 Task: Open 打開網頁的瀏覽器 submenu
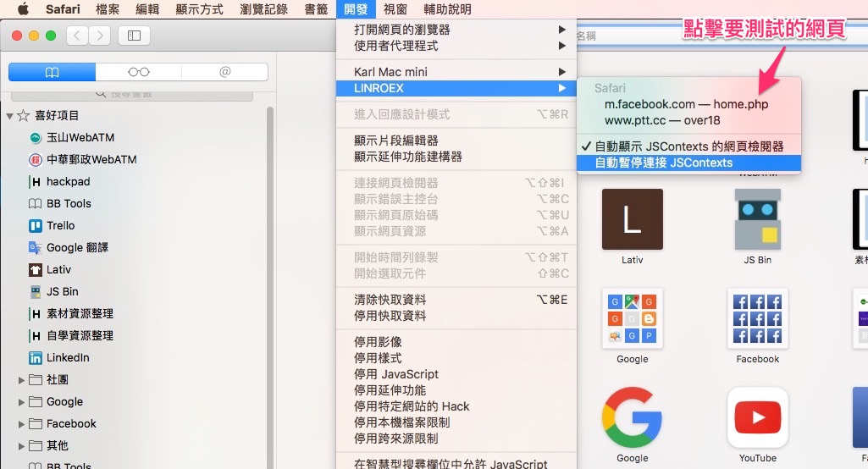(x=456, y=30)
